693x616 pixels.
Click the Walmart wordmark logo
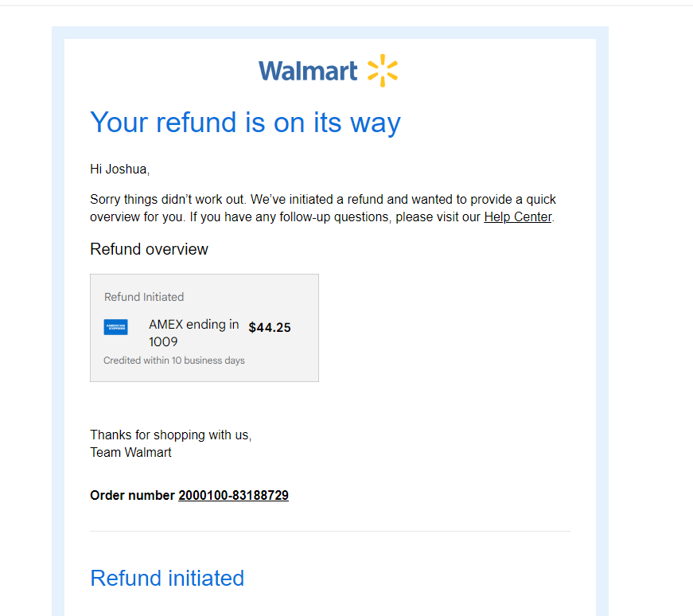coord(308,71)
